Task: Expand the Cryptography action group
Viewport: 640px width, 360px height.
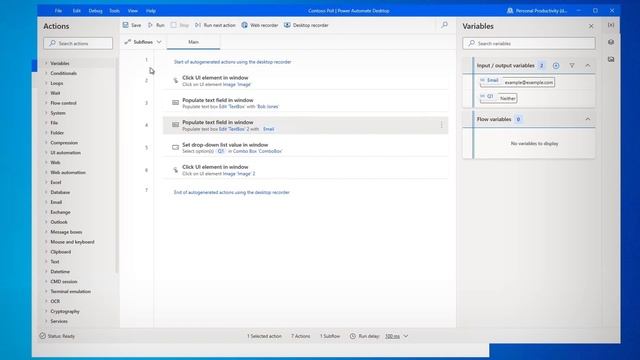Action: [46, 311]
